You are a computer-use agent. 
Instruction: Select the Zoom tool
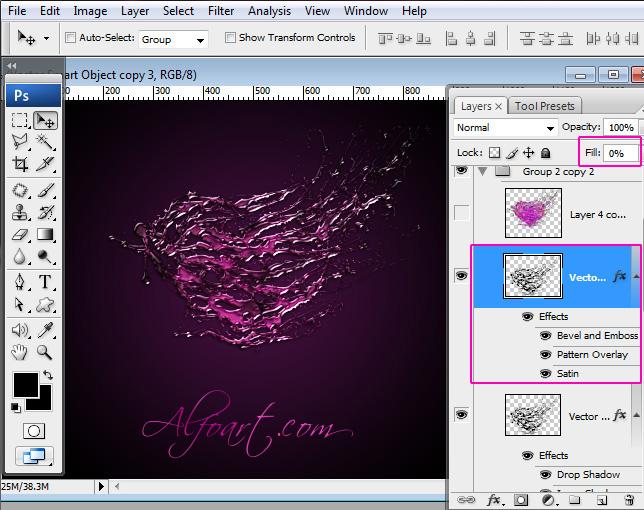pos(45,352)
